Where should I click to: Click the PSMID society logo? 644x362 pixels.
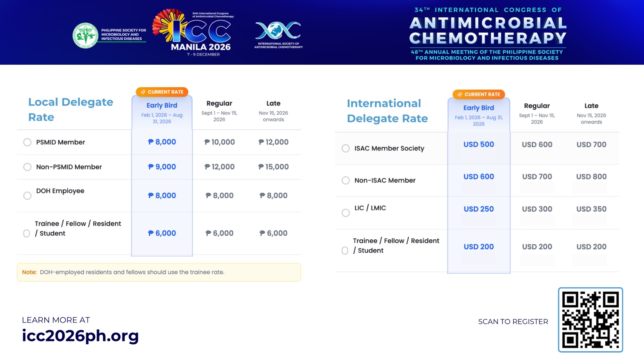coord(85,35)
